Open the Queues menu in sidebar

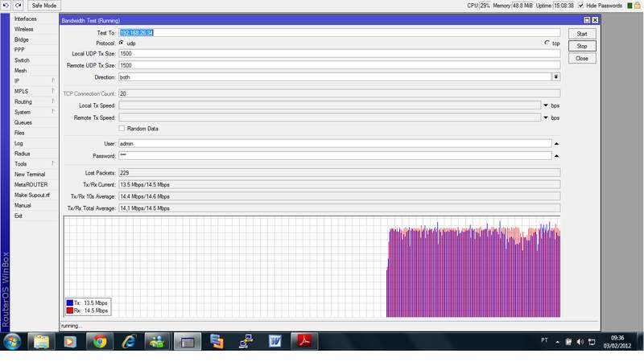pos(23,122)
